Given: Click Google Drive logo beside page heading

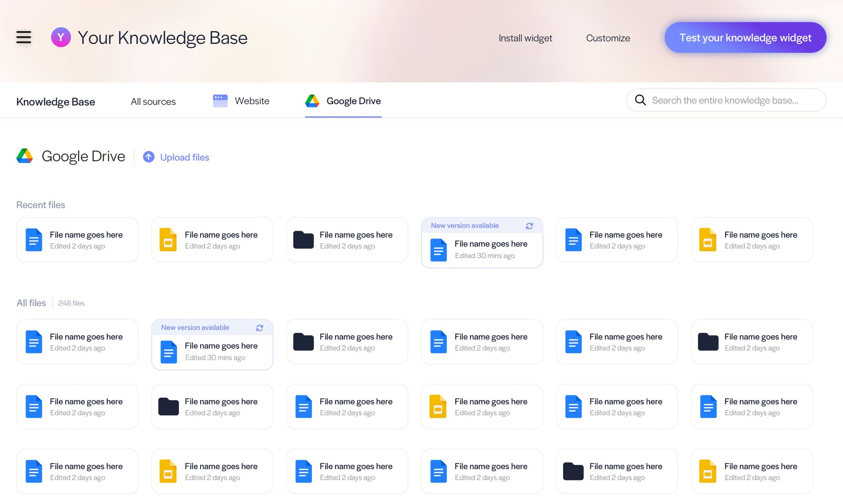Looking at the screenshot, I should (25, 156).
